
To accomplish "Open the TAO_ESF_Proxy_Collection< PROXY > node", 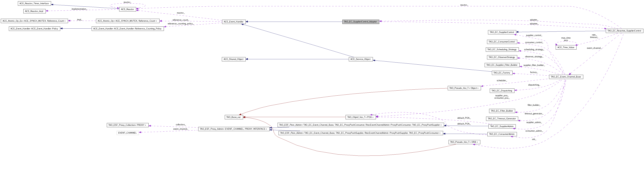I will 127,125.
